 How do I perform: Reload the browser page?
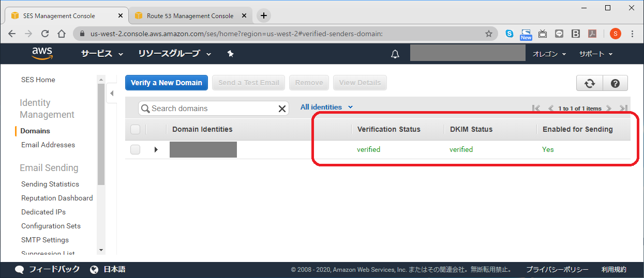point(45,34)
